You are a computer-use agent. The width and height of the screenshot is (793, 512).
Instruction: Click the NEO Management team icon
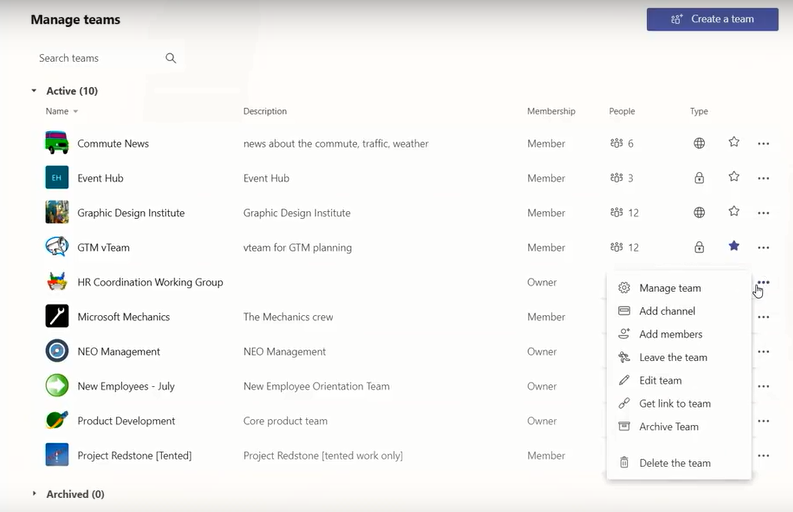click(x=57, y=351)
